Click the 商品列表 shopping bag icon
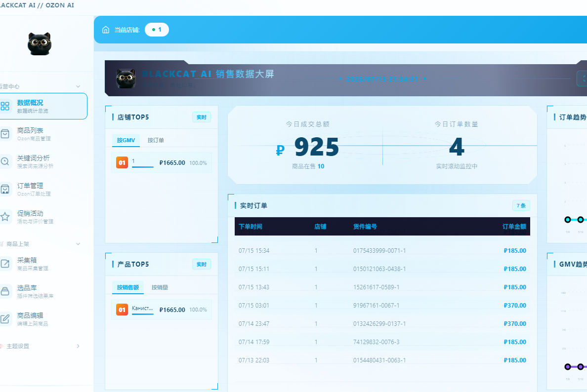587x392 pixels. [x=5, y=134]
